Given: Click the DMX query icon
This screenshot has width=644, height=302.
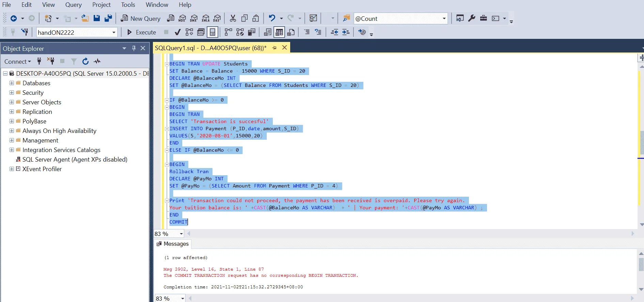Looking at the screenshot, I should 194,18.
